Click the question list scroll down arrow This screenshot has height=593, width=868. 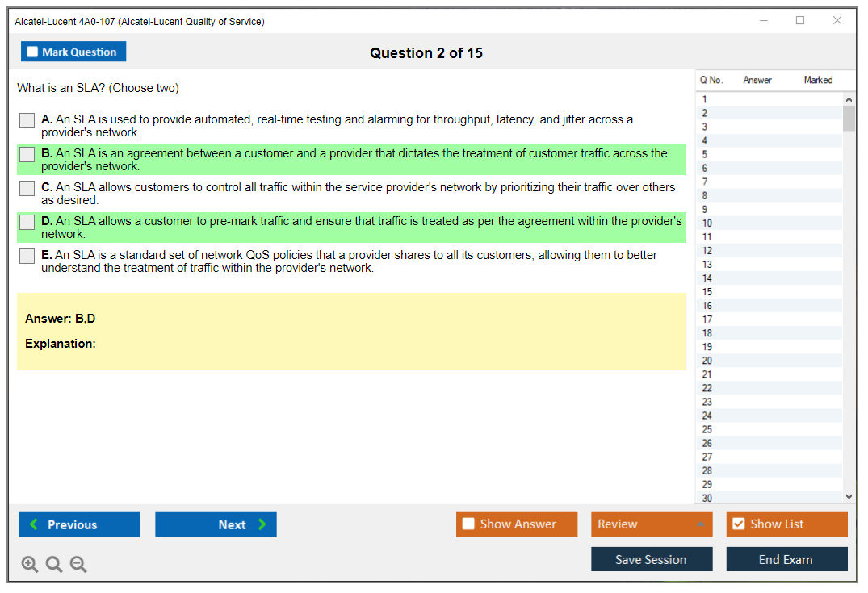(x=849, y=497)
